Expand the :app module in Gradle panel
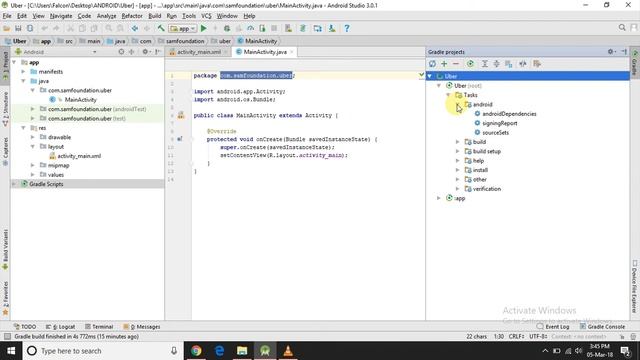 439,198
